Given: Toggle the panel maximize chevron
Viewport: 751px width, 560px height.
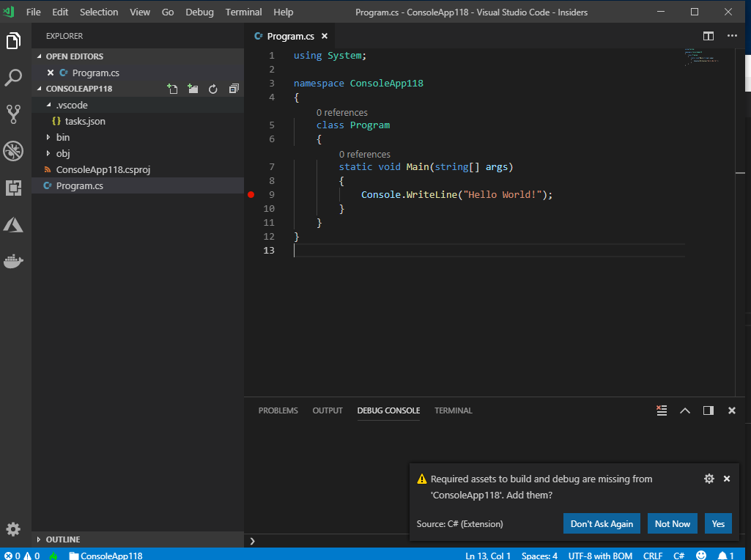Looking at the screenshot, I should [684, 410].
